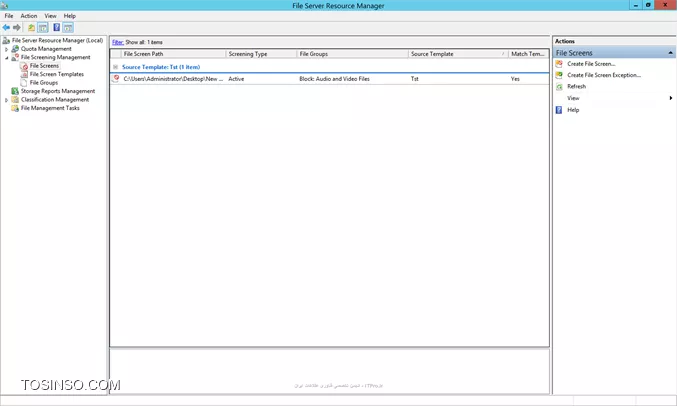Open the View submenu arrow in Actions
677x406 pixels.
point(671,98)
